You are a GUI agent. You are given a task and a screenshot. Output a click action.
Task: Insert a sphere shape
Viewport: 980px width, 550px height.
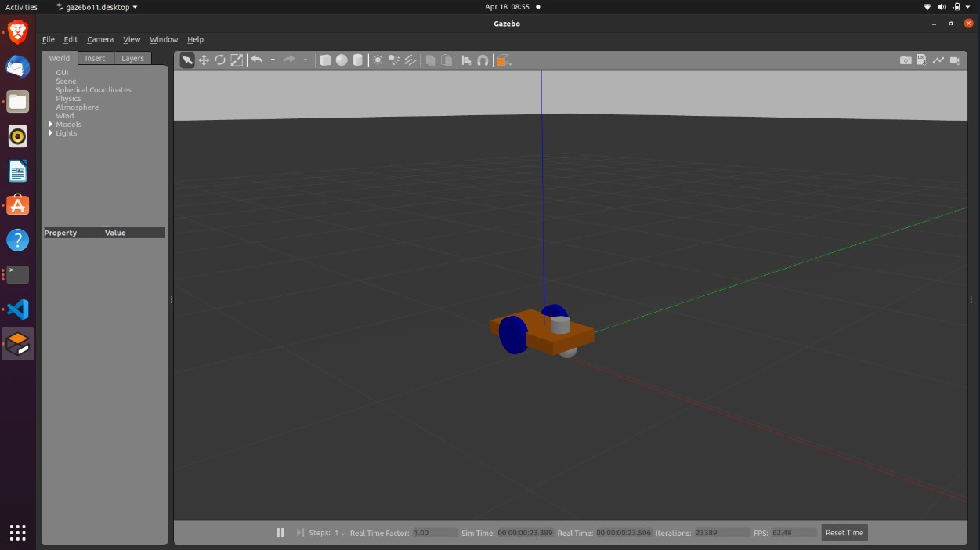(x=342, y=60)
